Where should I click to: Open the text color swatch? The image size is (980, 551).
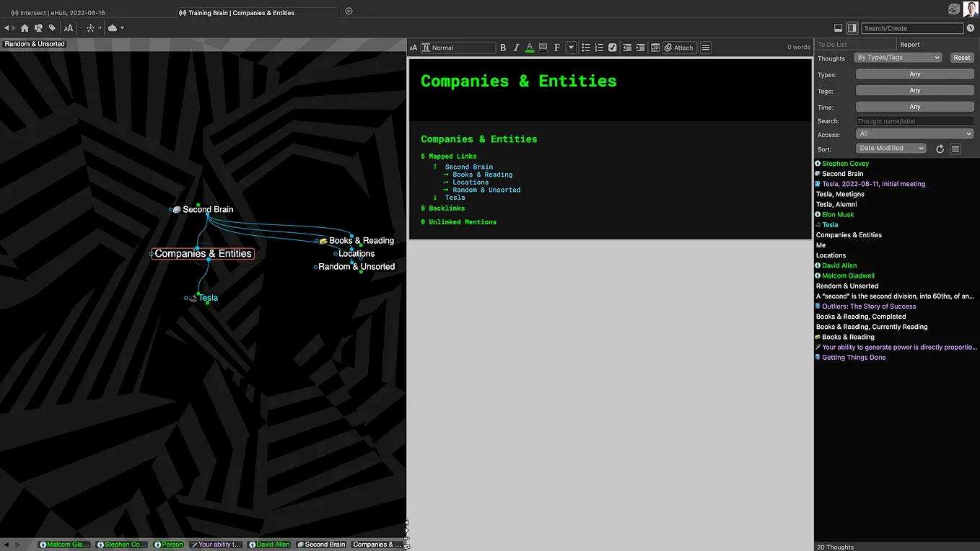coord(530,48)
